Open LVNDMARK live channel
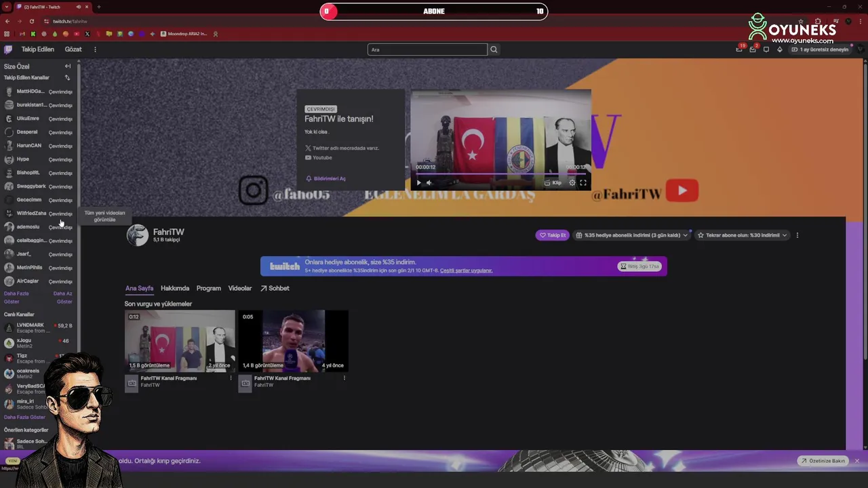The width and height of the screenshot is (868, 488). [x=38, y=328]
